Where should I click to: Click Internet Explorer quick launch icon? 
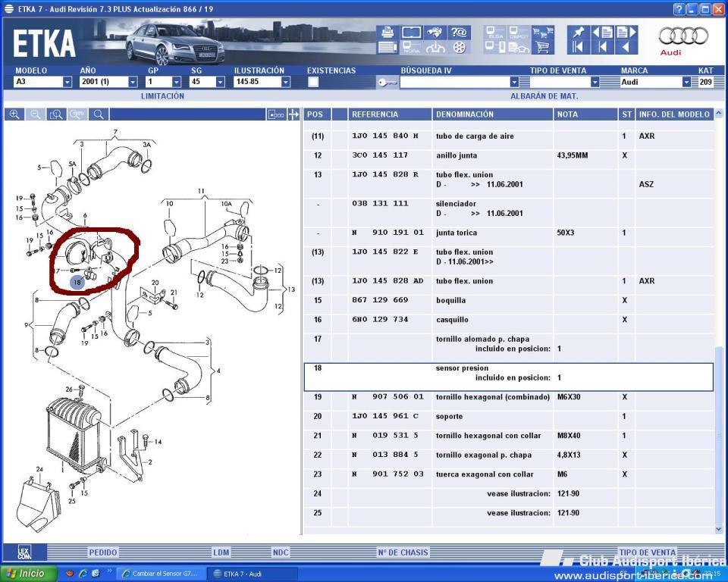click(x=83, y=574)
